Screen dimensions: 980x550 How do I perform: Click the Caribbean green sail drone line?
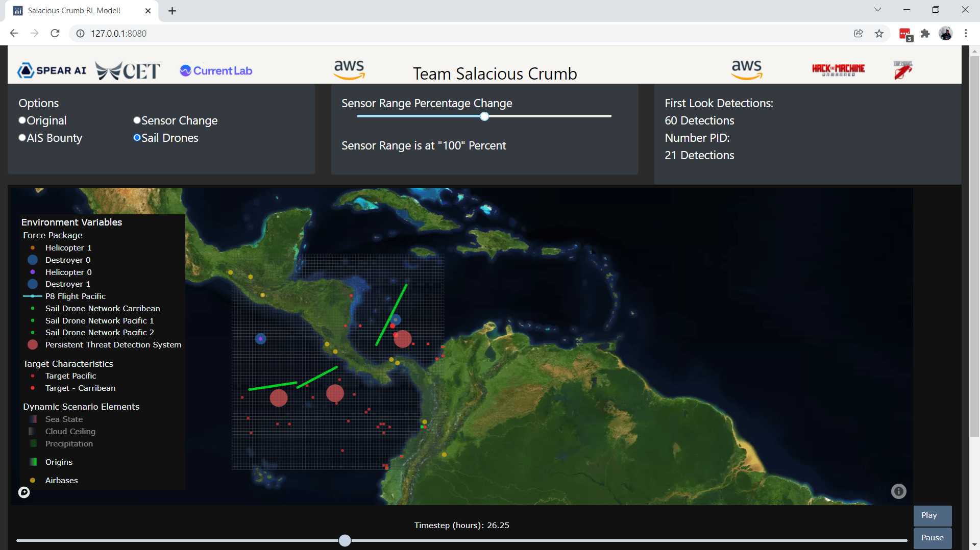(x=391, y=315)
